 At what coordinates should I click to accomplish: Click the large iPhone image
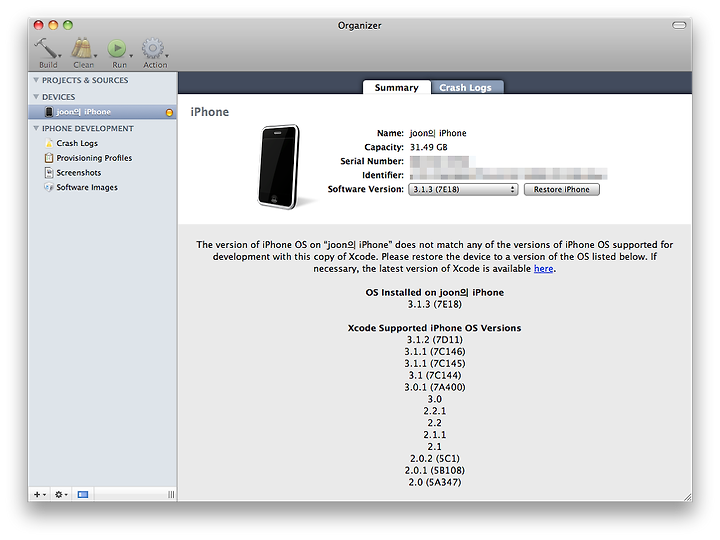(x=279, y=167)
